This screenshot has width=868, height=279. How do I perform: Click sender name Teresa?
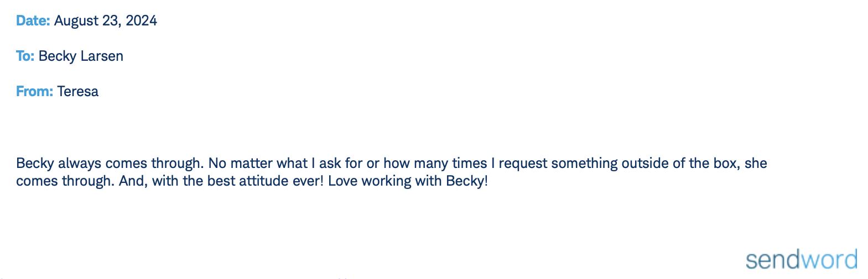(x=78, y=91)
